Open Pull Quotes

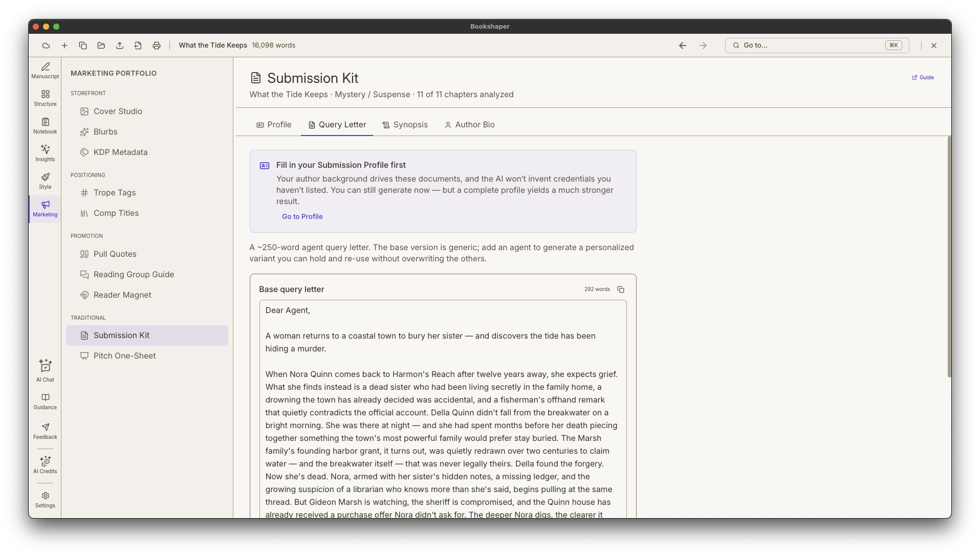point(147,254)
